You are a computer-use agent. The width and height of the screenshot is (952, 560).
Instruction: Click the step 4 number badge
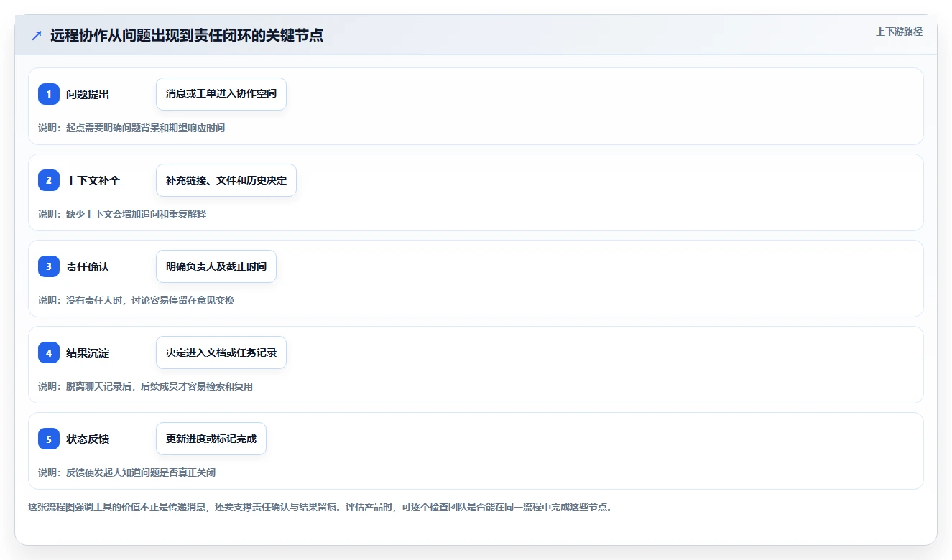point(49,353)
